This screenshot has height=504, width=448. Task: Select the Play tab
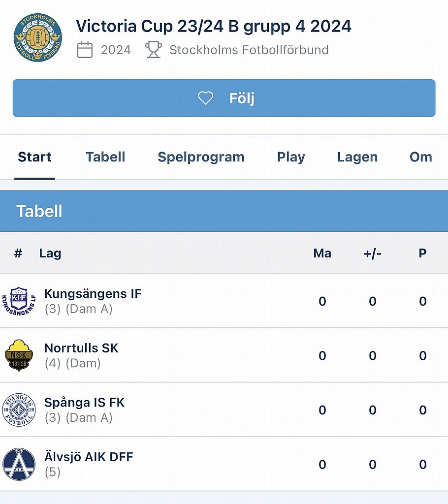(291, 157)
